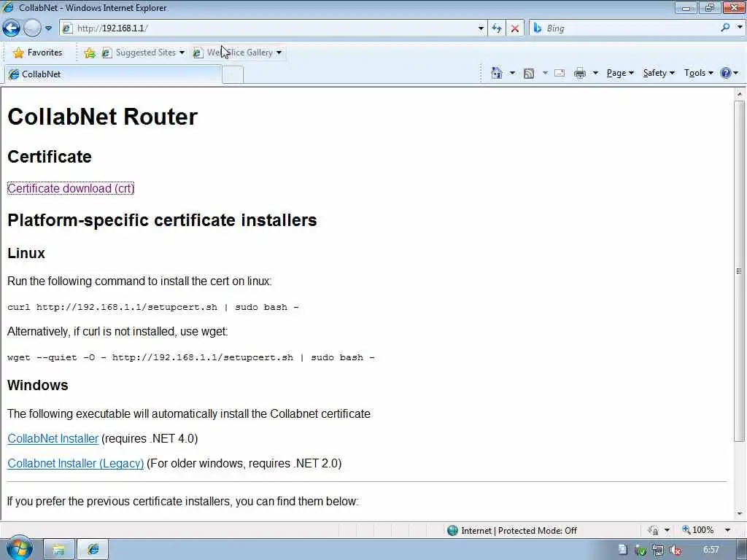Open the Tools menu
747x560 pixels.
[x=698, y=73]
